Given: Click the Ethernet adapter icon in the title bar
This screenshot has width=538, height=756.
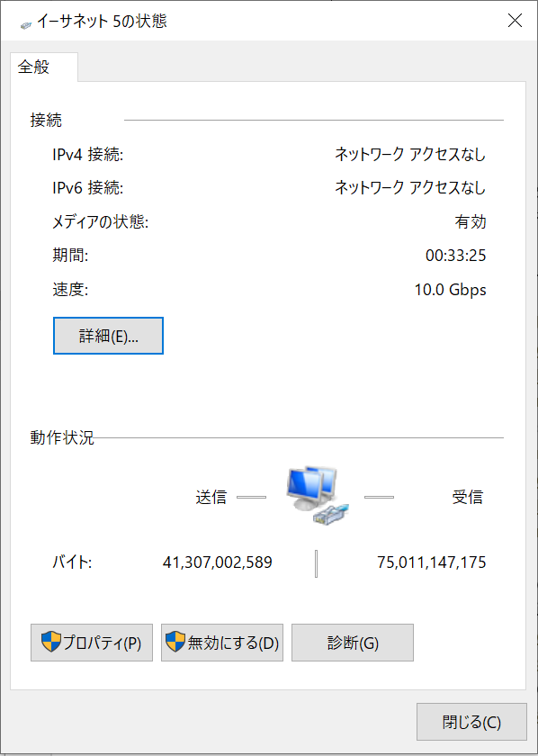Looking at the screenshot, I should coord(27,24).
